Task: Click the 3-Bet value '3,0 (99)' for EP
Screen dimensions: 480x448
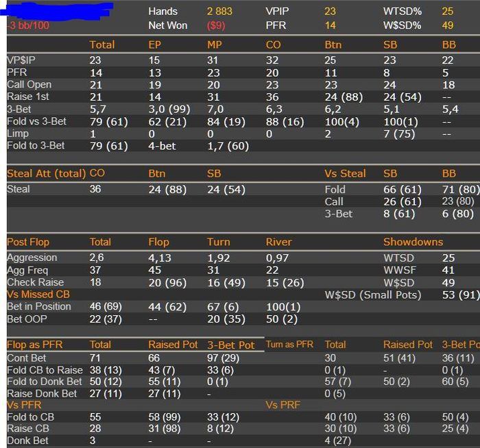Action: pos(169,109)
